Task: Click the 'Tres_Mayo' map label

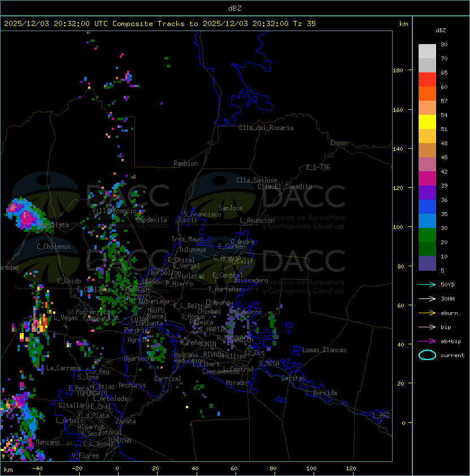Action: click(x=186, y=239)
